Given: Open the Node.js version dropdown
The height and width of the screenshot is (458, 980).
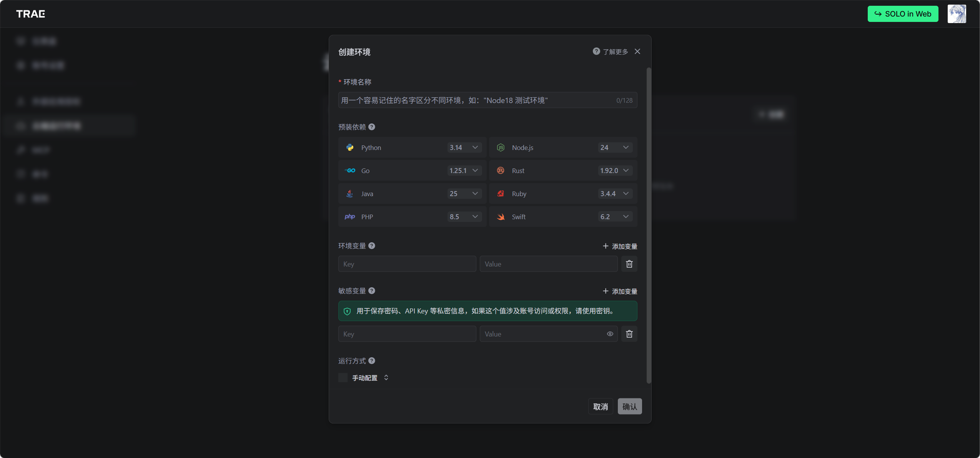Looking at the screenshot, I should click(615, 148).
